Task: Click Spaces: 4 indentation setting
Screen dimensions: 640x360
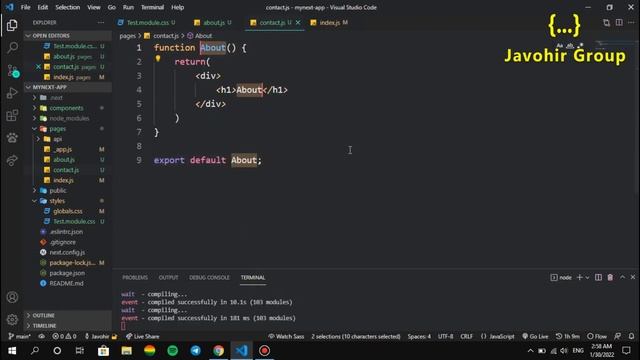Action: 419,336
